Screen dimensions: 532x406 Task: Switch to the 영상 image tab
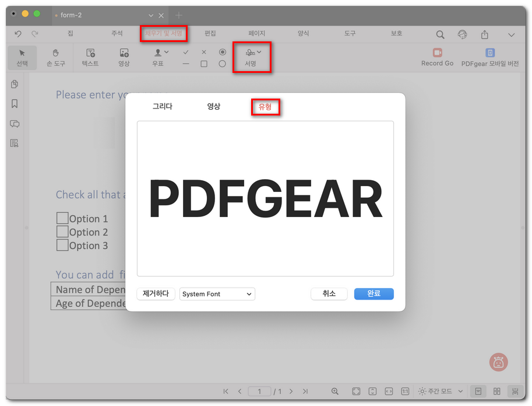[214, 106]
